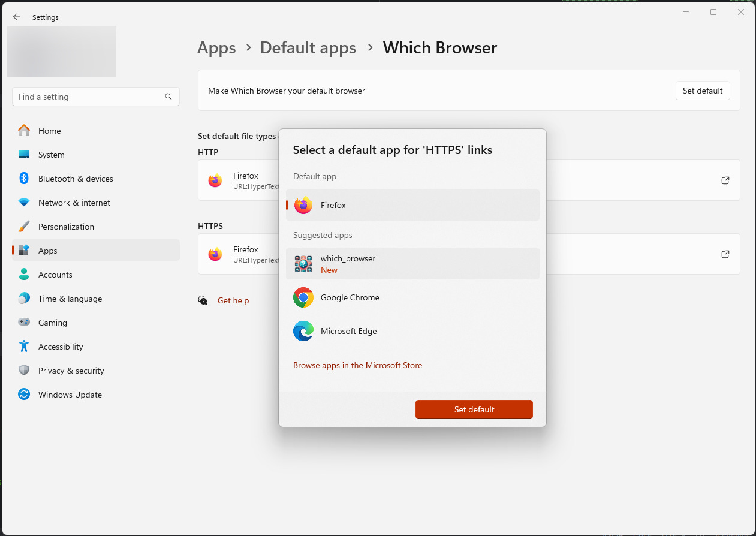Open Bluetooth & devices settings
This screenshot has width=756, height=536.
coord(76,179)
